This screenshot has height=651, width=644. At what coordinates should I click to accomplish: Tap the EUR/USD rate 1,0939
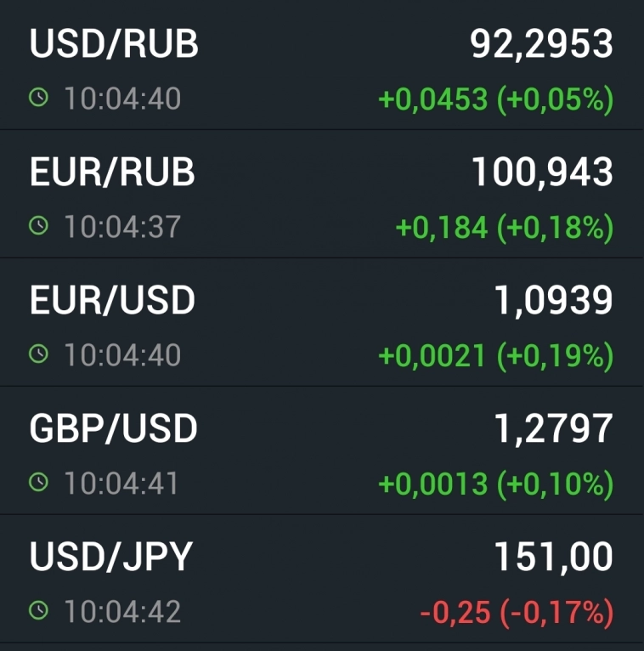click(553, 300)
